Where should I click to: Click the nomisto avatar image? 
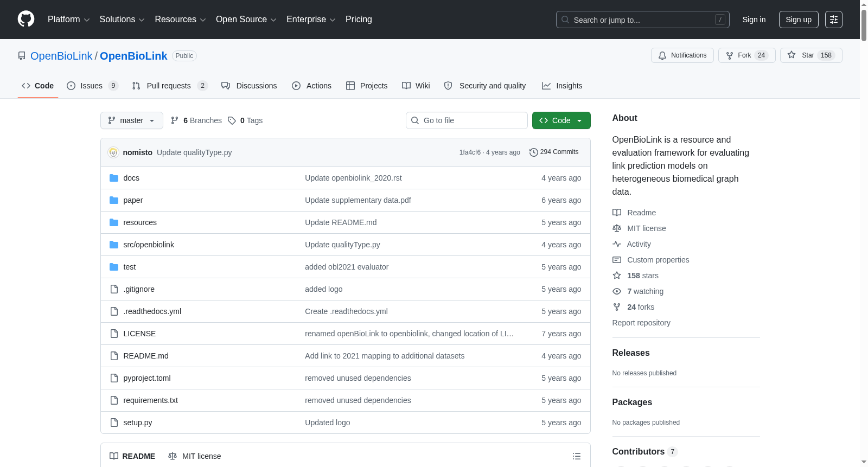click(x=113, y=152)
